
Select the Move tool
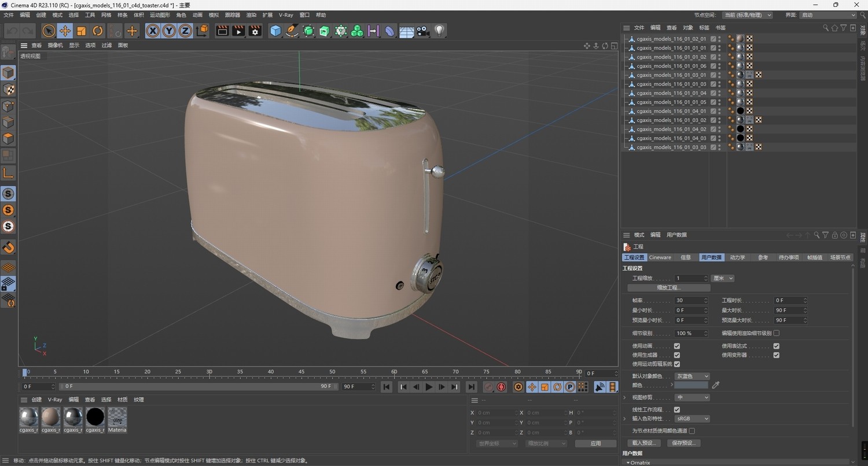click(65, 31)
